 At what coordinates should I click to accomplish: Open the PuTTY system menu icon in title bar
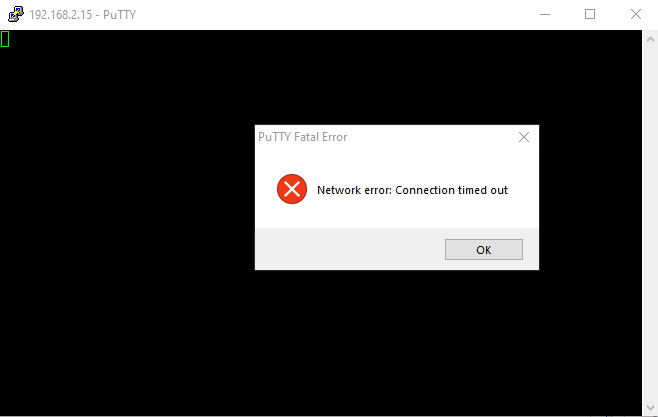click(16, 14)
